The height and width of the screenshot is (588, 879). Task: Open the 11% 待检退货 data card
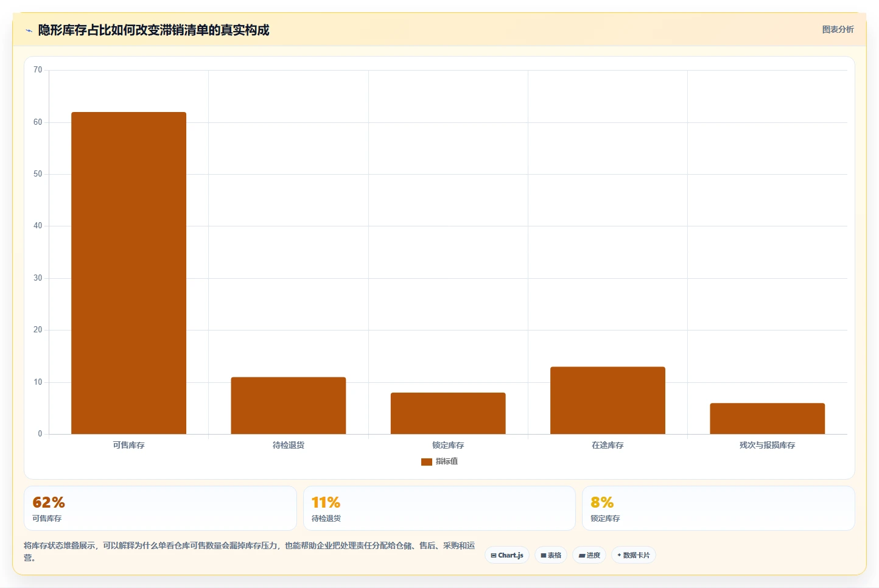pos(439,508)
